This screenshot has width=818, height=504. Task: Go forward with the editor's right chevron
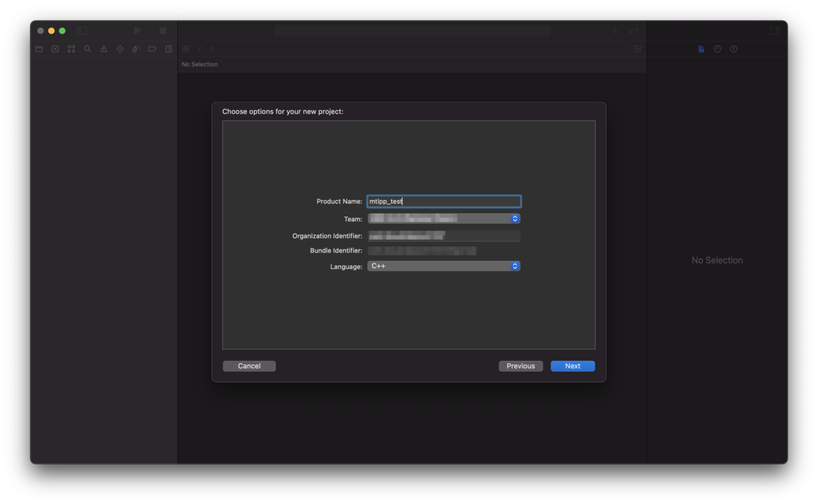[212, 49]
